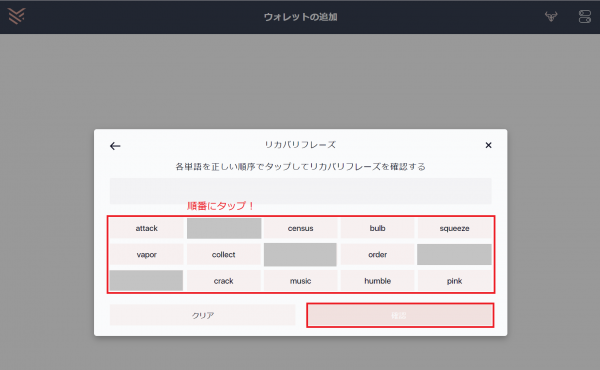Click the 確認 (confirm) button

[x=400, y=315]
